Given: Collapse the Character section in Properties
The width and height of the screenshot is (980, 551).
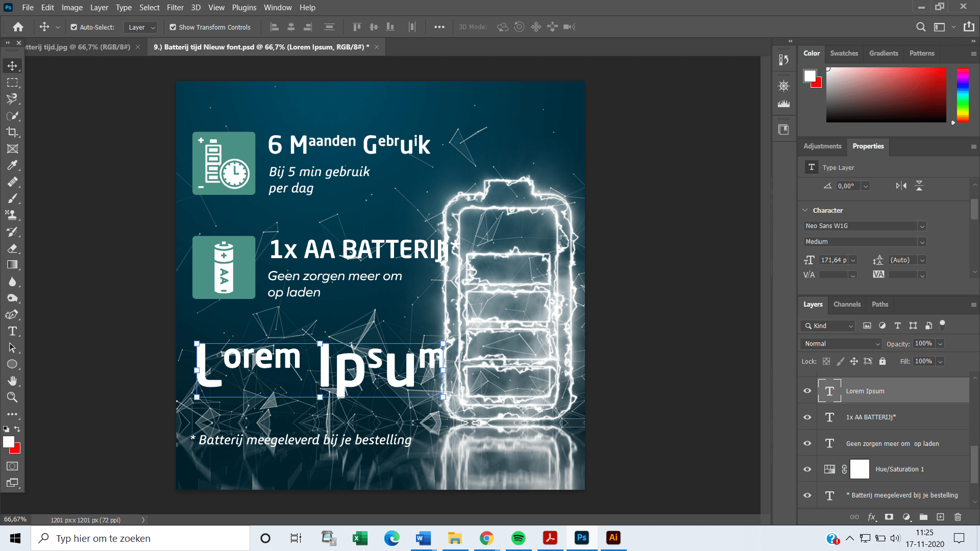Looking at the screenshot, I should click(x=805, y=210).
